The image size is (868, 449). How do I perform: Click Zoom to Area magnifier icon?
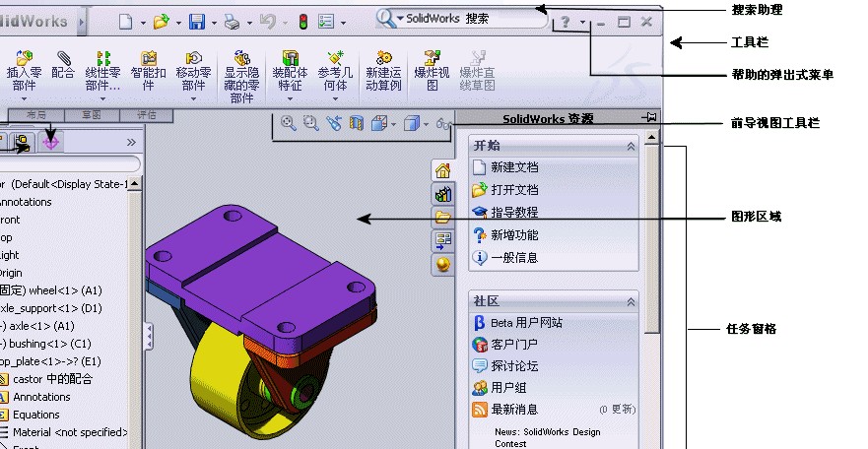(x=311, y=123)
